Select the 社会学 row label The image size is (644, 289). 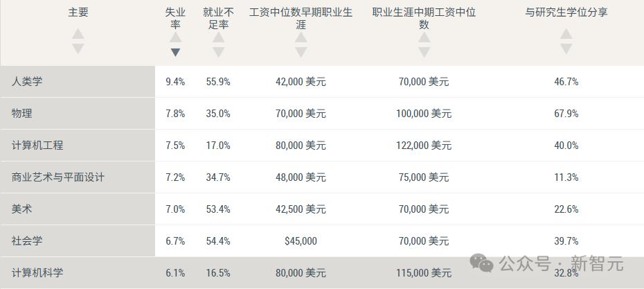(27, 241)
